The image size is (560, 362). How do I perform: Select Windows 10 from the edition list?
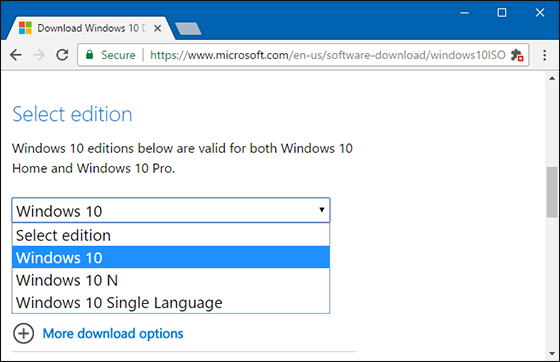pyautogui.click(x=171, y=257)
